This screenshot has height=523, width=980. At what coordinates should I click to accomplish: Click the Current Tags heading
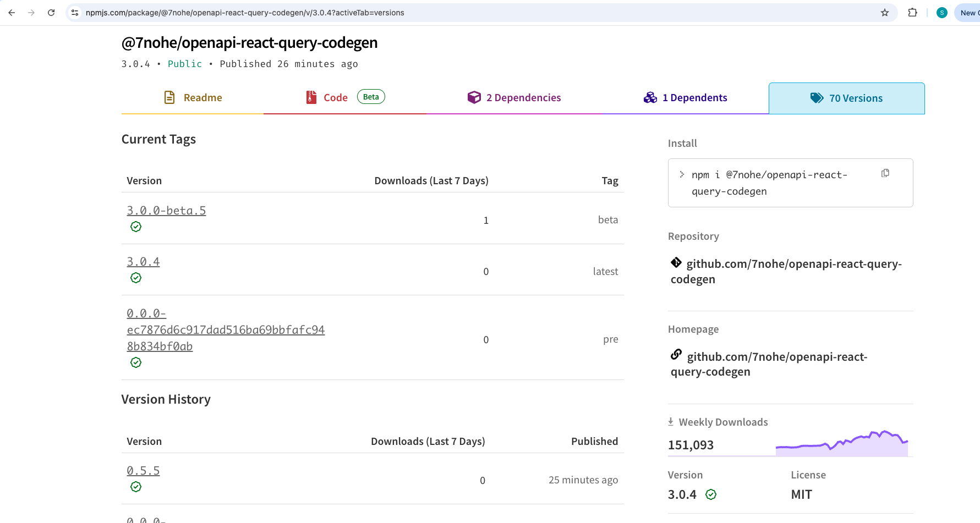click(158, 140)
